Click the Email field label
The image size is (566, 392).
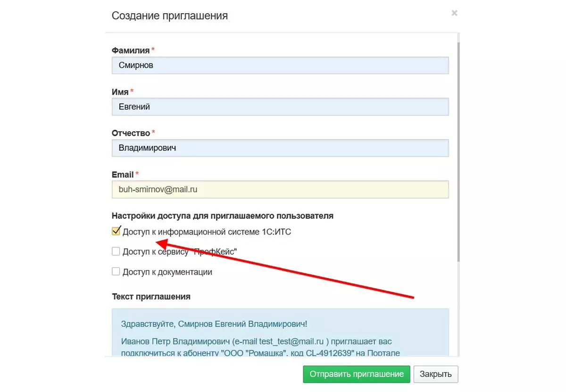pyautogui.click(x=123, y=175)
